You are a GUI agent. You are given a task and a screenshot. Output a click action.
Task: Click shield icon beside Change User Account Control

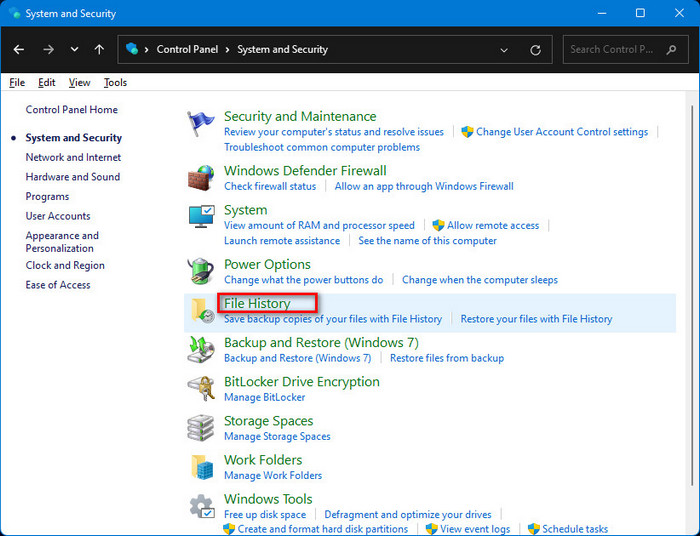point(467,132)
